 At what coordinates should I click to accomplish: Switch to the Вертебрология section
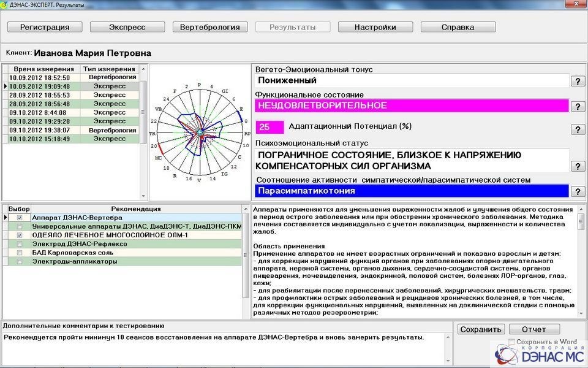210,27
